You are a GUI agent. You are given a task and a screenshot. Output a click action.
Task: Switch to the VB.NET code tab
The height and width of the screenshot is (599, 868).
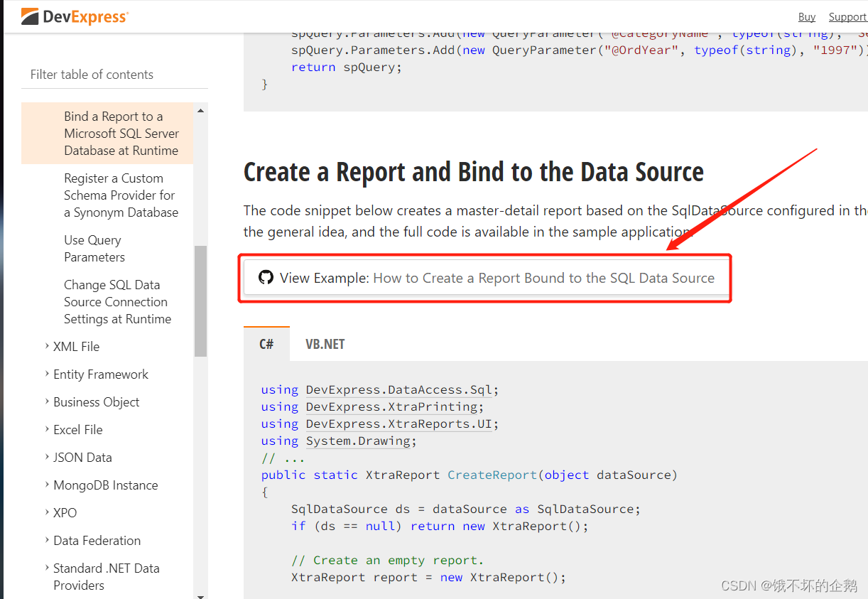325,344
